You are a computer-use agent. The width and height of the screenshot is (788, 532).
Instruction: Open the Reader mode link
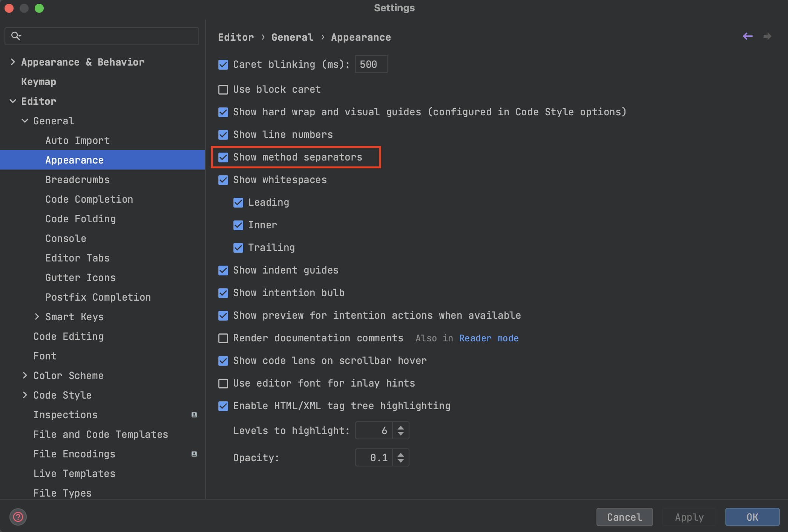pos(489,338)
